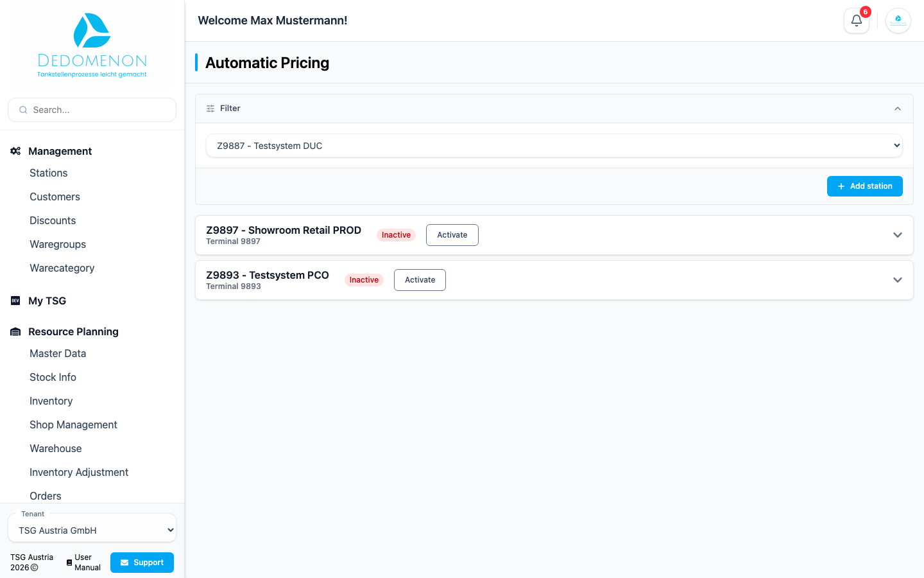924x578 pixels.
Task: Click the Filter sliders icon
Action: pos(210,109)
